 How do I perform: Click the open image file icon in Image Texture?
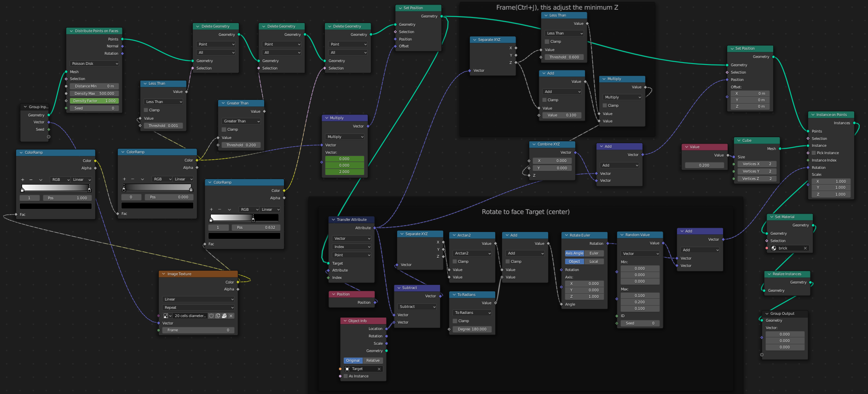pyautogui.click(x=224, y=316)
